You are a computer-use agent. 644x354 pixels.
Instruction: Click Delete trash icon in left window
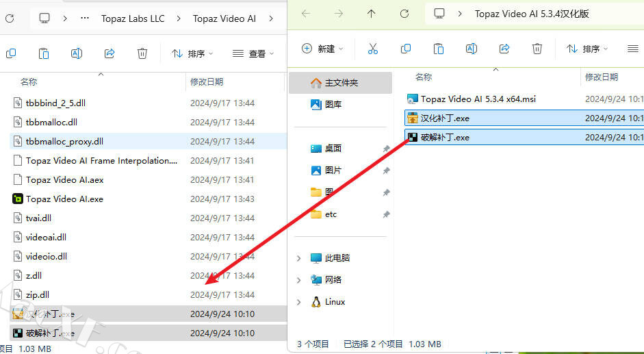coord(142,53)
